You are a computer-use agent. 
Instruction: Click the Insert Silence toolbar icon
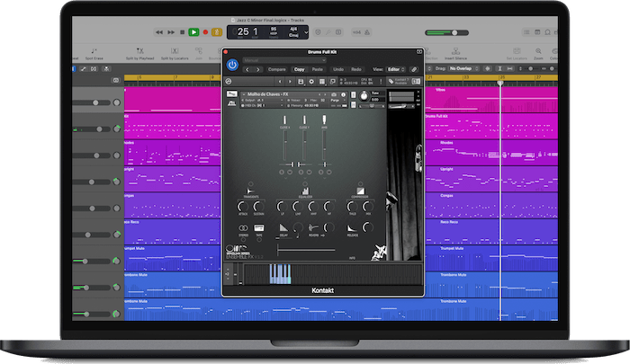pos(455,53)
